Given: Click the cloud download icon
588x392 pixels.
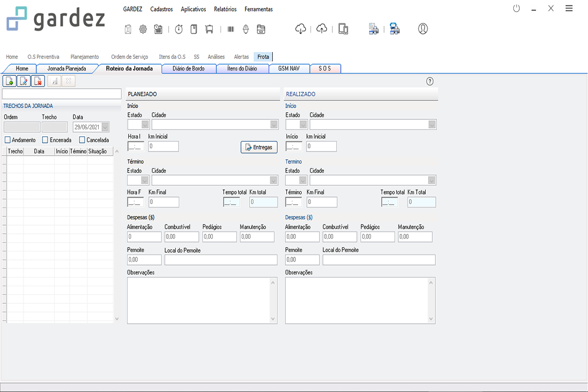Looking at the screenshot, I should [x=300, y=28].
